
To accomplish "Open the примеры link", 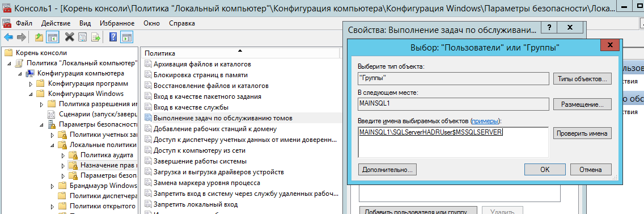I will tap(486, 121).
